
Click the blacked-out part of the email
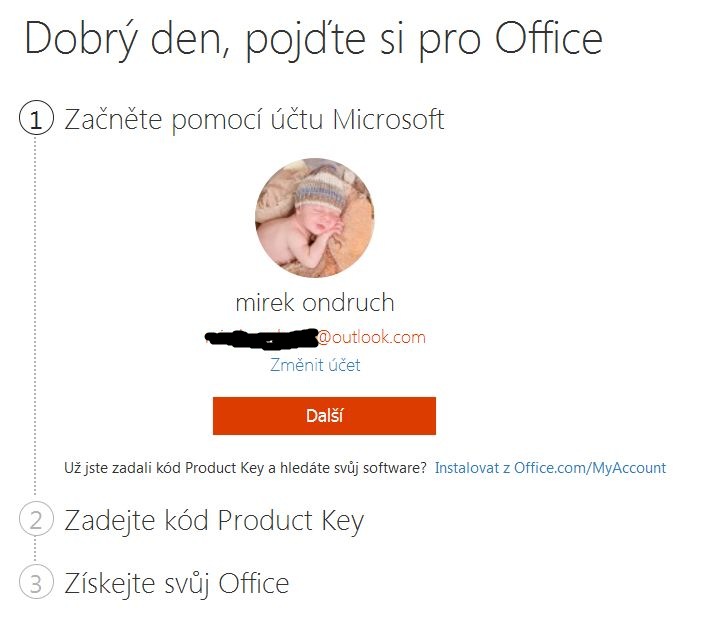click(260, 339)
